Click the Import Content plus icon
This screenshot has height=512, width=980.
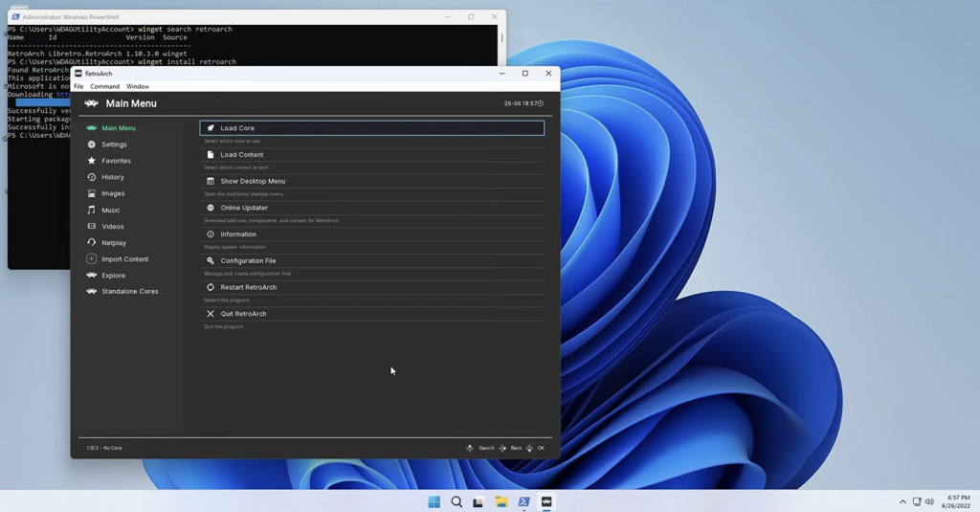point(92,259)
